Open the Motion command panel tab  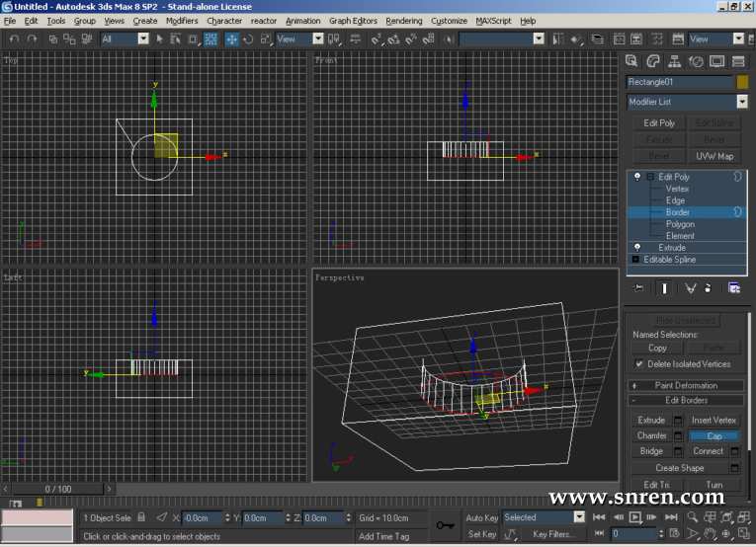696,61
